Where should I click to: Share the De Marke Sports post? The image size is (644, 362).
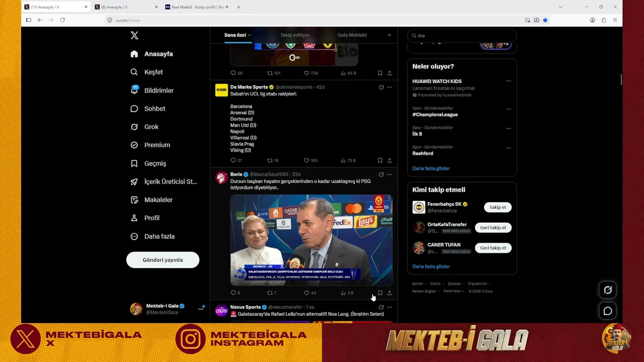pos(389,160)
